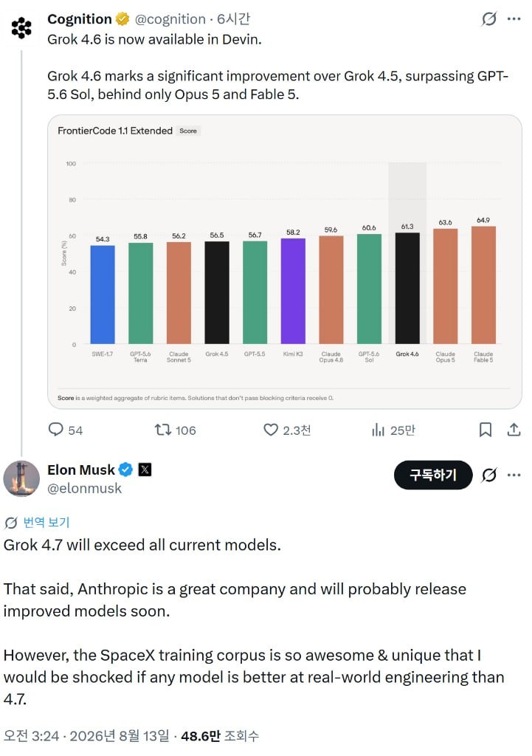View analytics icon showing 25만 views
Viewport: 532px width, 756px height.
tap(379, 429)
